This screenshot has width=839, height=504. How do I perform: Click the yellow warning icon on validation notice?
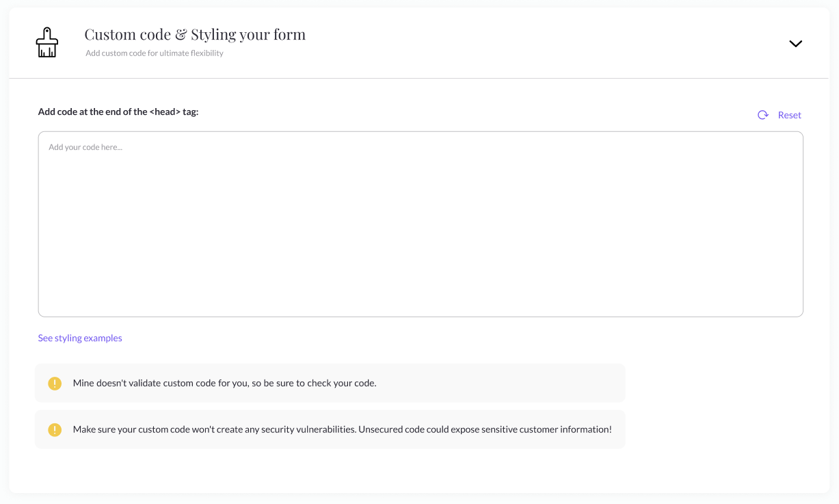pyautogui.click(x=55, y=384)
